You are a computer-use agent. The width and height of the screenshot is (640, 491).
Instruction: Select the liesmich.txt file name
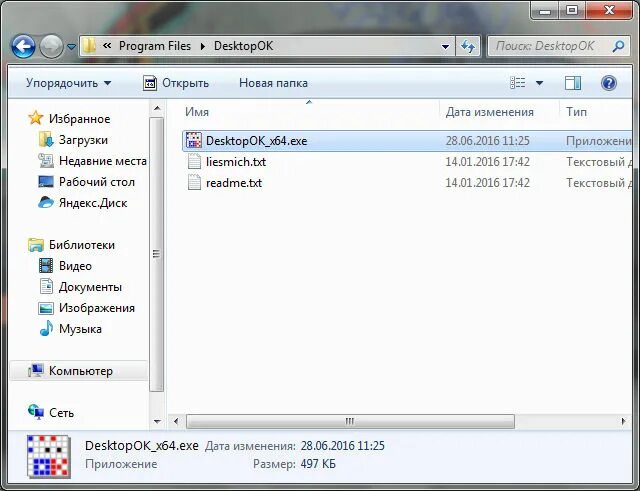pos(236,162)
